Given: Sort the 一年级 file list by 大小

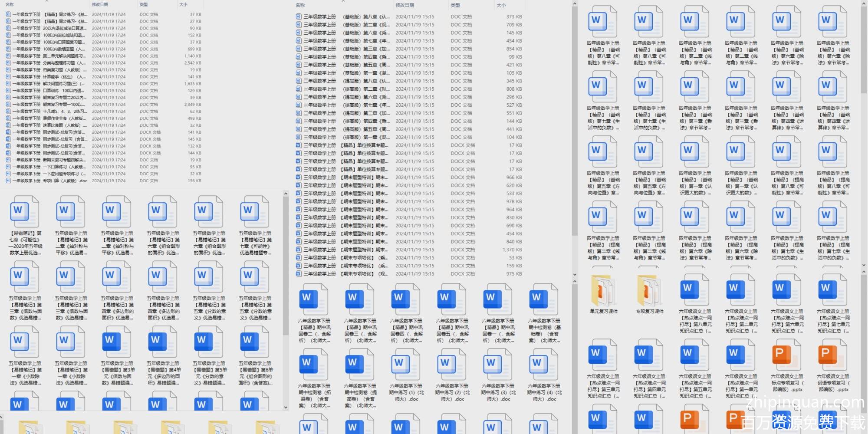Looking at the screenshot, I should pos(183,4).
